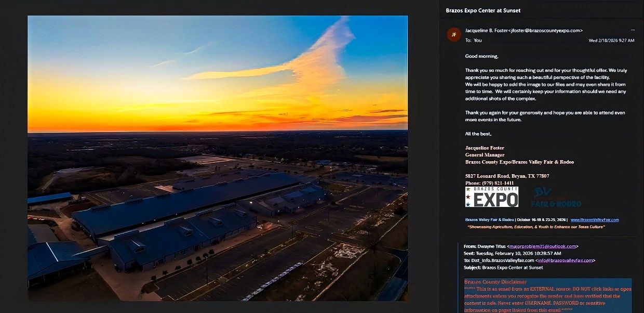Open the more actions ellipsis menu

coord(633,30)
